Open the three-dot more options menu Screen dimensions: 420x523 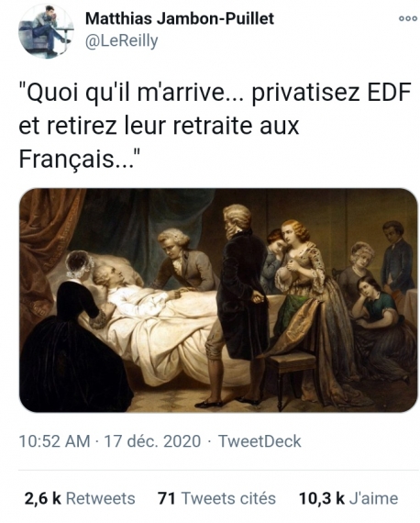pos(408,19)
